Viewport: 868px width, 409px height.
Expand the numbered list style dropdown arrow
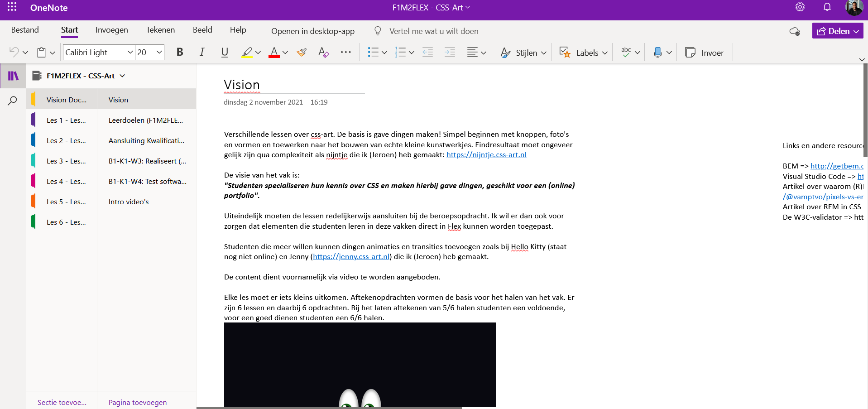(x=412, y=53)
